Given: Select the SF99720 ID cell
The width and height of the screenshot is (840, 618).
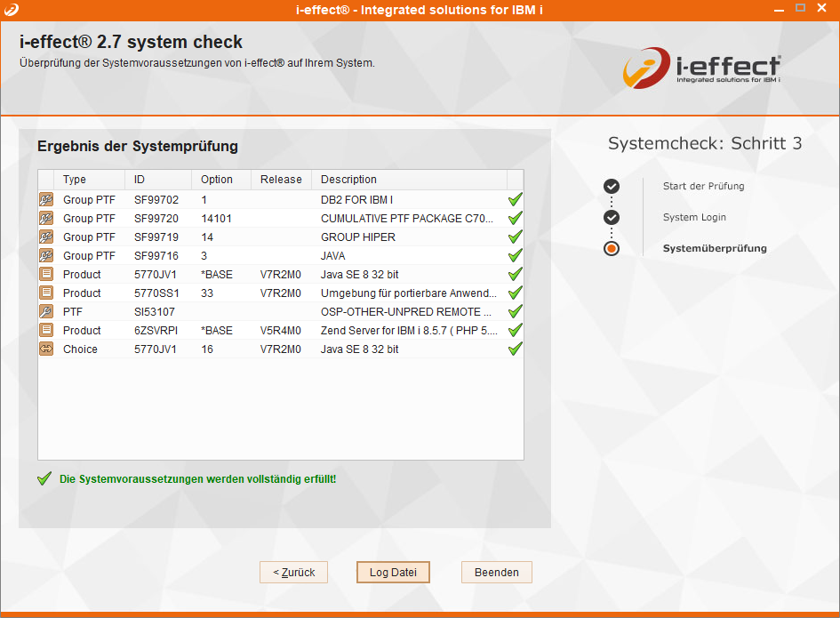Looking at the screenshot, I should click(x=156, y=219).
